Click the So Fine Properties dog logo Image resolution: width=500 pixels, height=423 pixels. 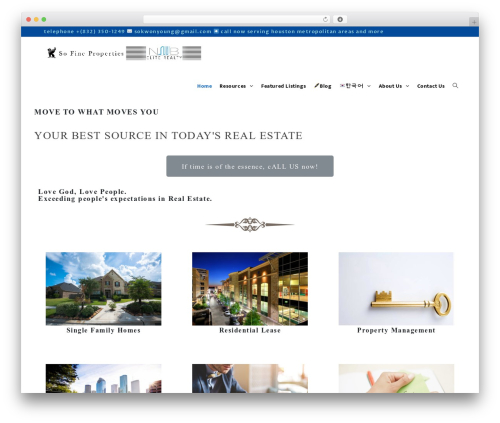51,53
